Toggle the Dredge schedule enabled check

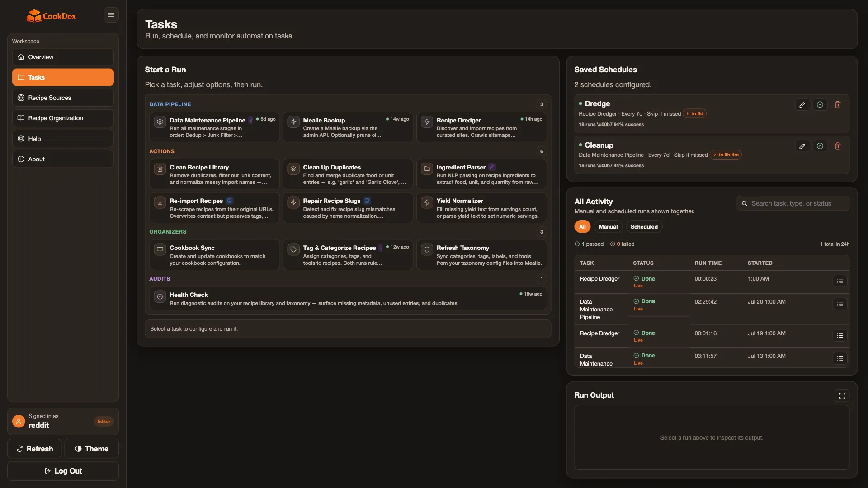point(820,105)
